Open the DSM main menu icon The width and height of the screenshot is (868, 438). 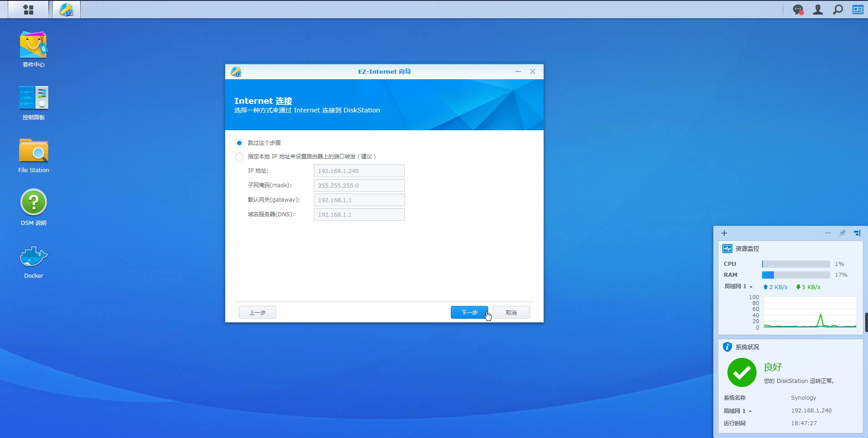point(28,10)
